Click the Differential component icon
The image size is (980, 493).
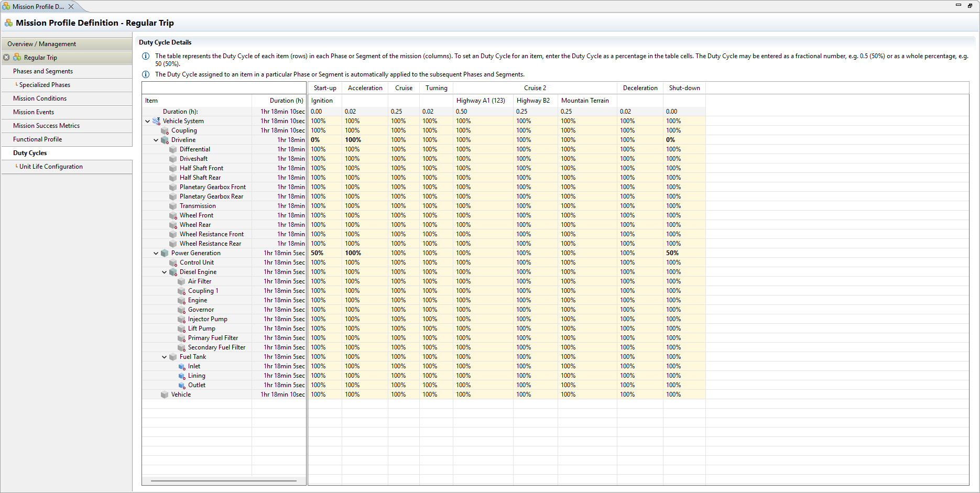coord(173,149)
